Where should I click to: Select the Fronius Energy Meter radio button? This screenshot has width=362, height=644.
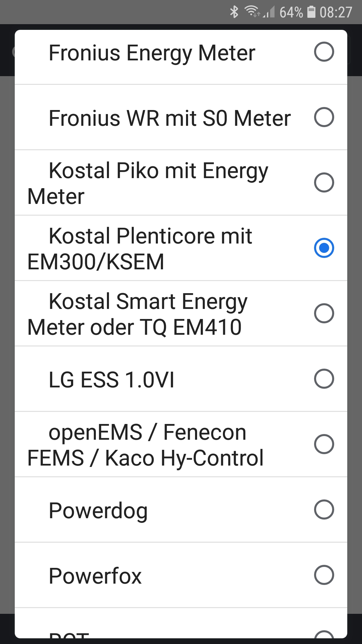324,52
